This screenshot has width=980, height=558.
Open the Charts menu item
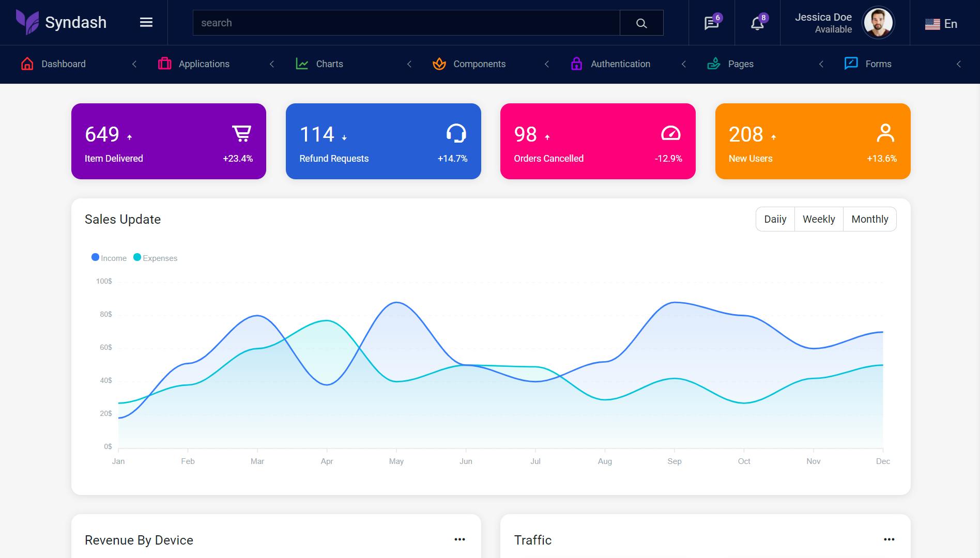tap(329, 64)
